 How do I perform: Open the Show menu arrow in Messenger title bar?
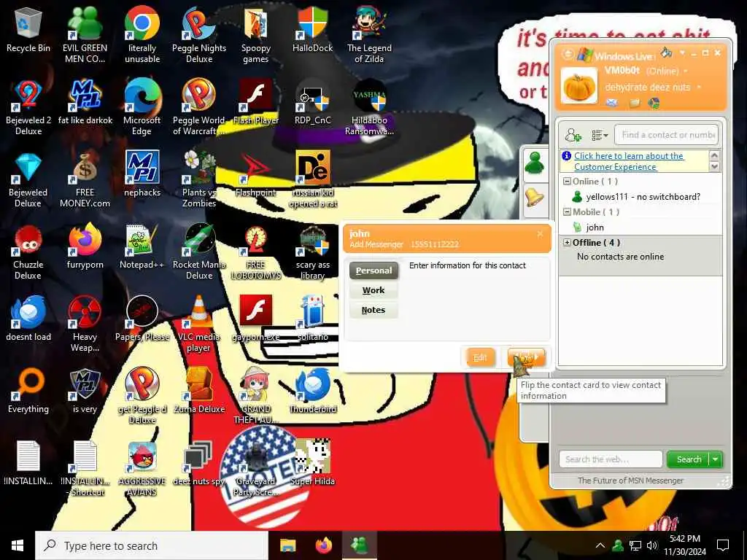(x=682, y=52)
